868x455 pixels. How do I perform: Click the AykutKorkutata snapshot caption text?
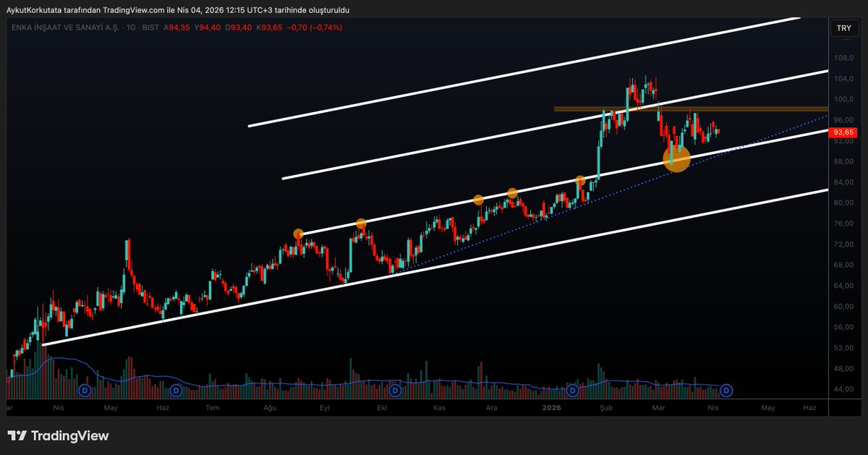pos(178,10)
